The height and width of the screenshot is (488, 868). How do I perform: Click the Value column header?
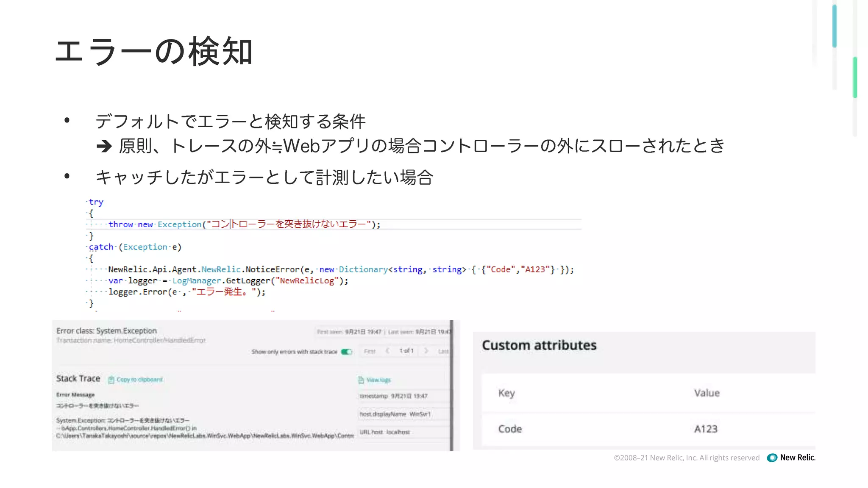707,393
